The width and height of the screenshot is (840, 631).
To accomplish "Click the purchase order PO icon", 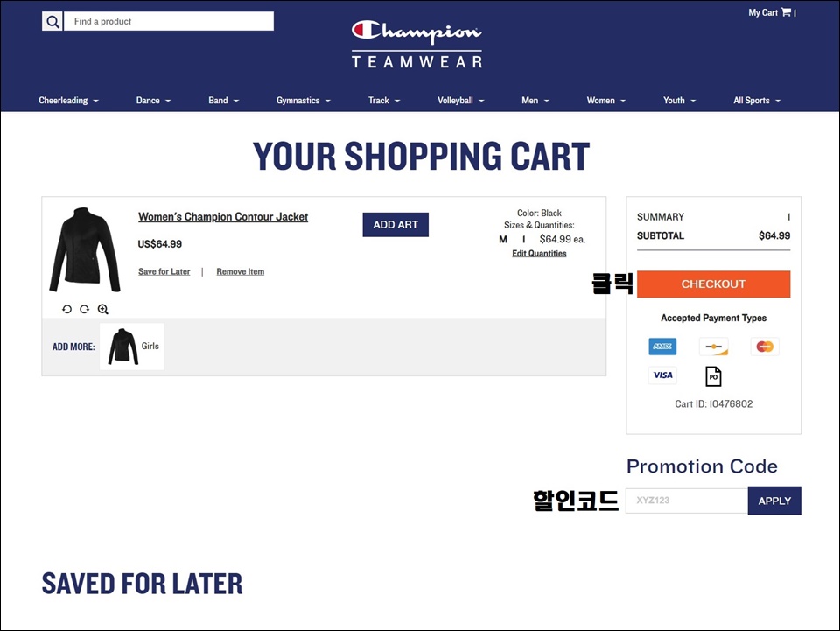I will [x=713, y=376].
